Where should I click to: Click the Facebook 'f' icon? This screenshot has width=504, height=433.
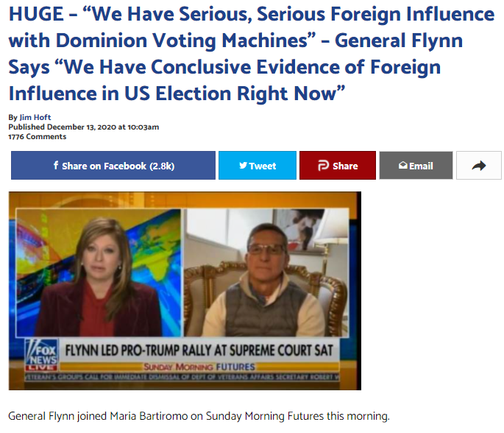(x=56, y=166)
